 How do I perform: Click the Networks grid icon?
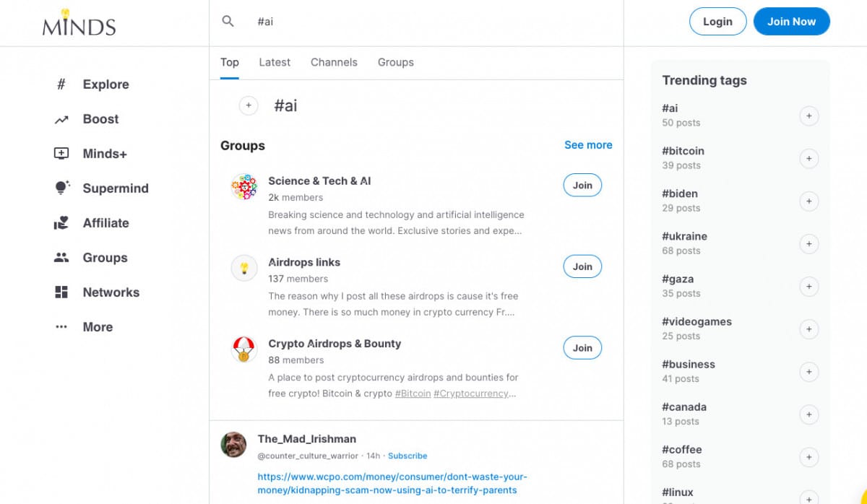(x=61, y=292)
